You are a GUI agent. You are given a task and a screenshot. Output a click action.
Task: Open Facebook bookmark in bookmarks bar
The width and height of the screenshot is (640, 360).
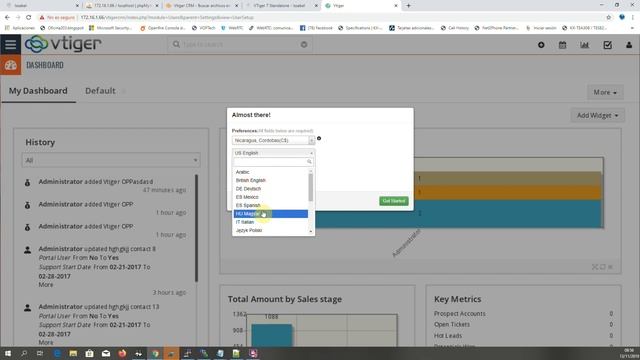point(316,28)
